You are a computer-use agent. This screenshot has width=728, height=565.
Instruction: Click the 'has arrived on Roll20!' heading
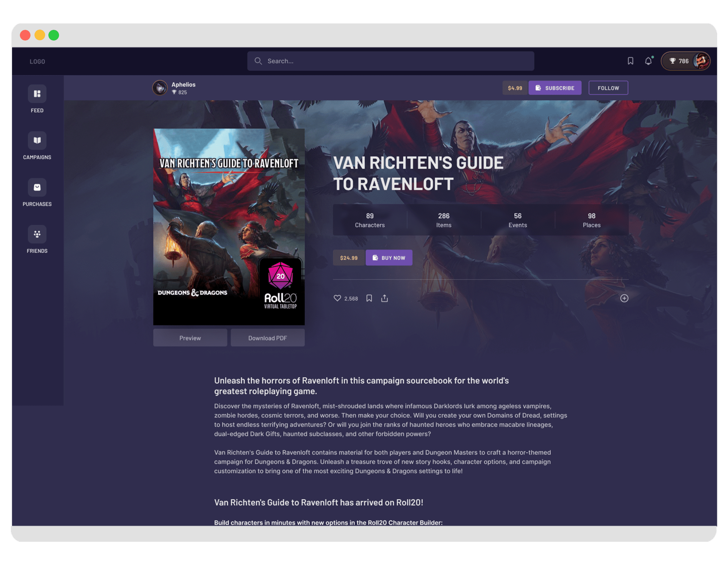coord(318,502)
